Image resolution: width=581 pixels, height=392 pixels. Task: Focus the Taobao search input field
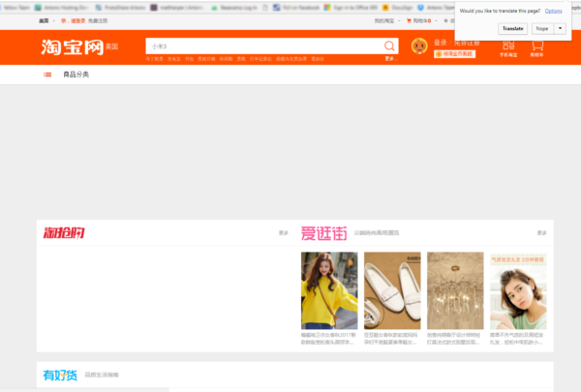pos(264,45)
